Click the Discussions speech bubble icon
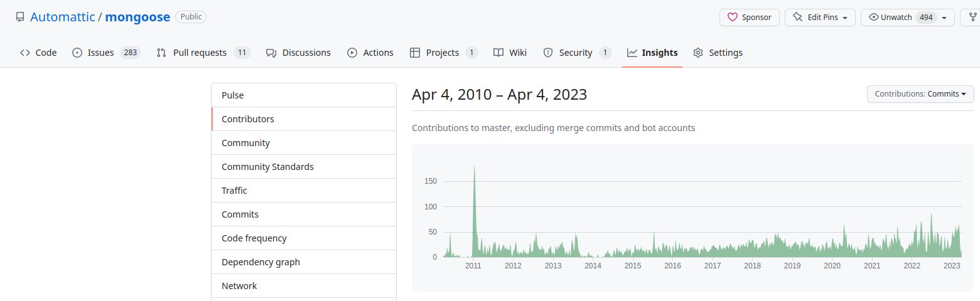The width and height of the screenshot is (980, 301). pyautogui.click(x=271, y=53)
